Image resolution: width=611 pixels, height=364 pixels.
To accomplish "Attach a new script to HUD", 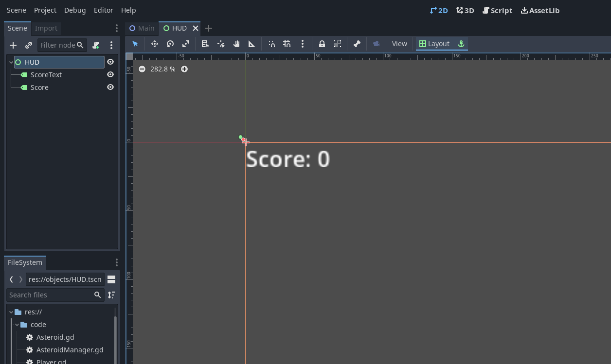I will (96, 45).
